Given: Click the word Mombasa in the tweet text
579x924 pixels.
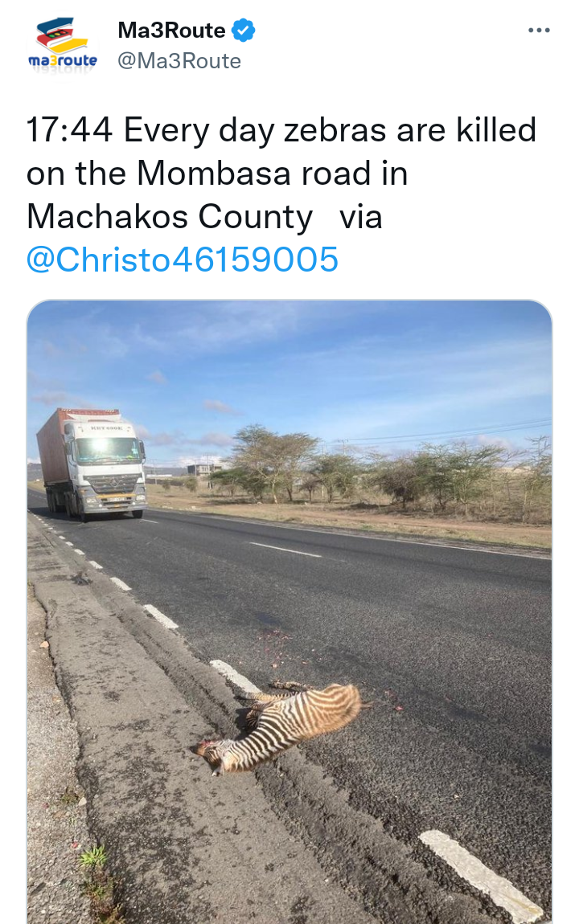Looking at the screenshot, I should [214, 174].
